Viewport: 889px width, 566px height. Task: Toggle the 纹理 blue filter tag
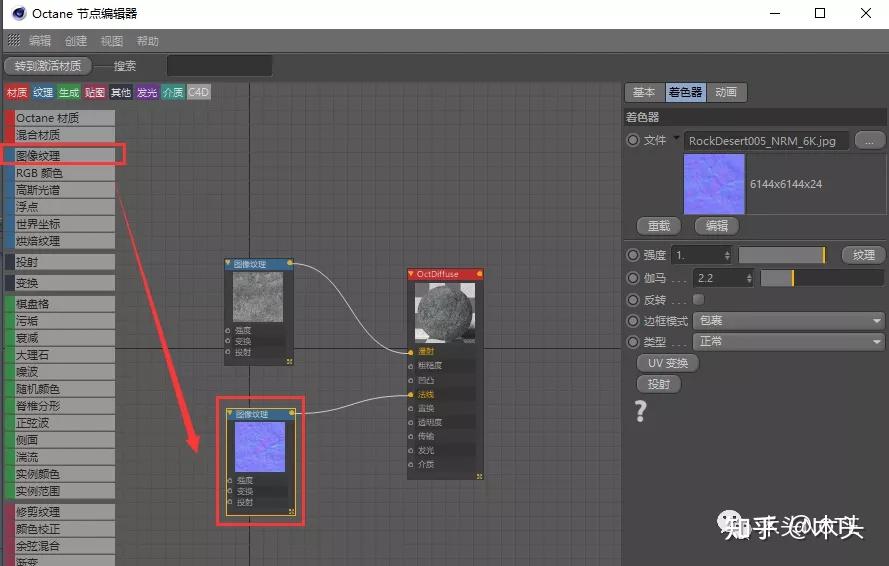click(43, 92)
